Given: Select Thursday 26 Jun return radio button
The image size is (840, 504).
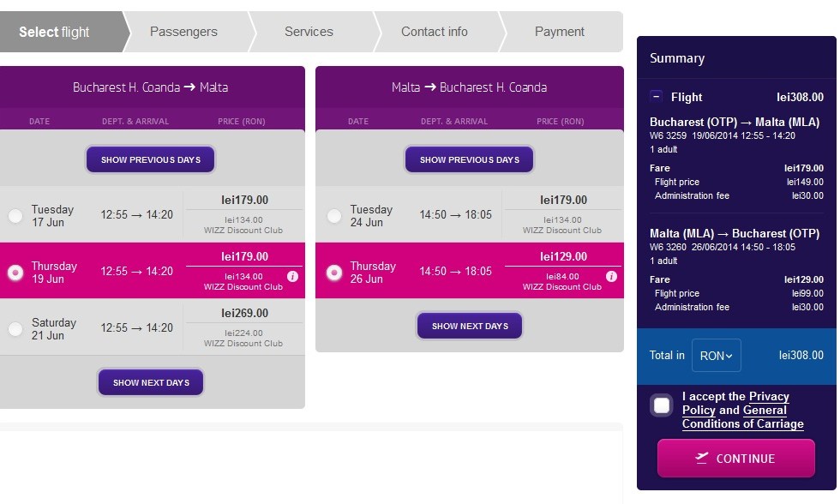Looking at the screenshot, I should [x=334, y=273].
